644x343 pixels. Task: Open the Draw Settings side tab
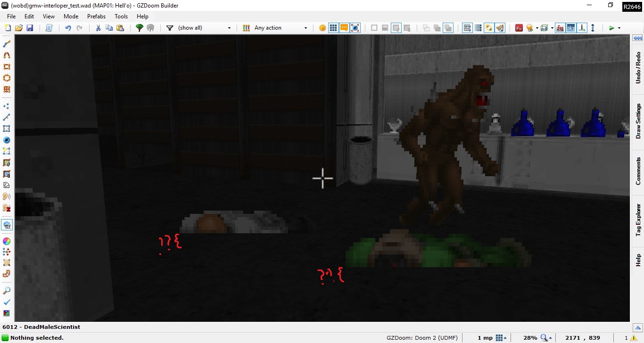tap(638, 121)
